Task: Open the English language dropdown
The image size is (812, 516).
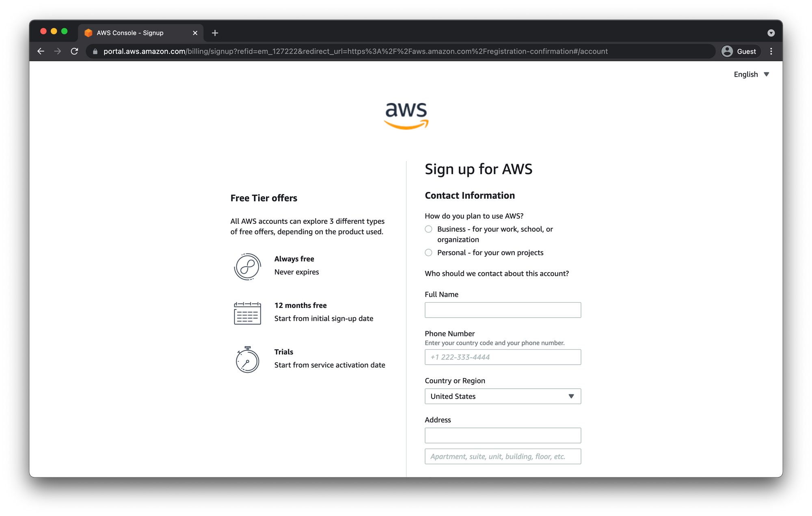Action: 752,74
